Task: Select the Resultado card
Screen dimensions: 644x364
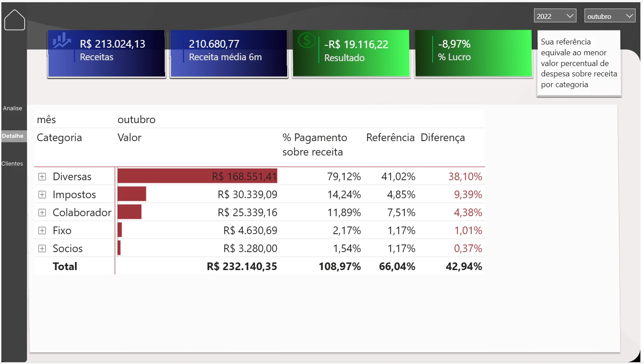Action: (351, 54)
